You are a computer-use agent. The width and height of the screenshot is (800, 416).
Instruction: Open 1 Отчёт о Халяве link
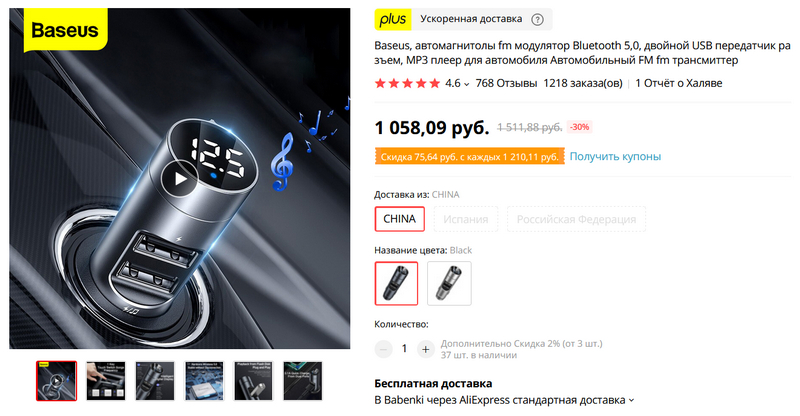coord(679,83)
